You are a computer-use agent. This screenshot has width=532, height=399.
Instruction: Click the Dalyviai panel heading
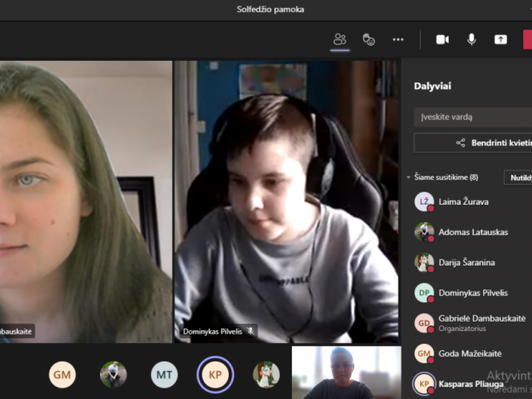click(433, 86)
